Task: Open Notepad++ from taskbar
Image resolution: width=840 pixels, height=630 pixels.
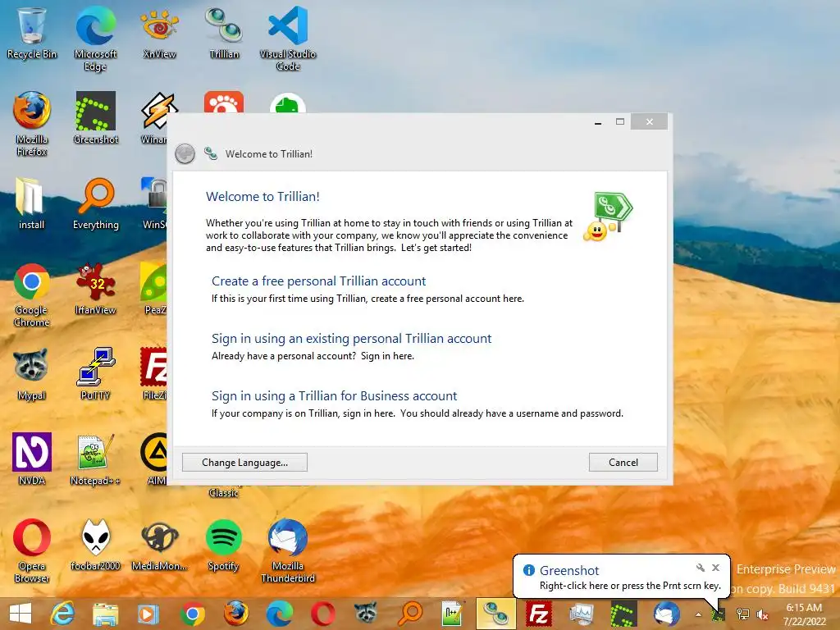Action: click(453, 614)
